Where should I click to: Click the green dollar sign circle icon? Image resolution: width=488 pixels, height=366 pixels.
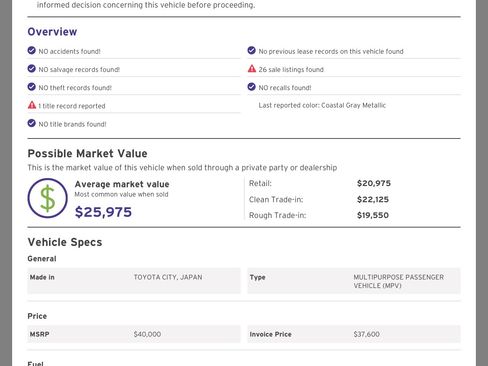[x=48, y=198]
